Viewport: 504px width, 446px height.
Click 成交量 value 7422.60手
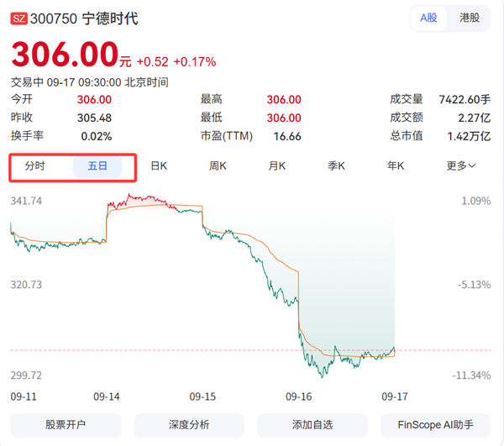tap(465, 100)
